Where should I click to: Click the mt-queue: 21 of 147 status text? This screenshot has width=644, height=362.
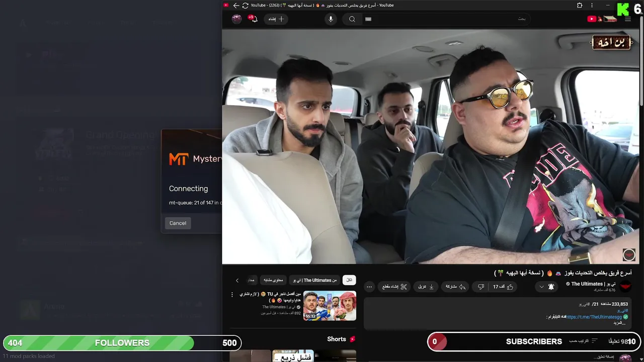click(195, 203)
